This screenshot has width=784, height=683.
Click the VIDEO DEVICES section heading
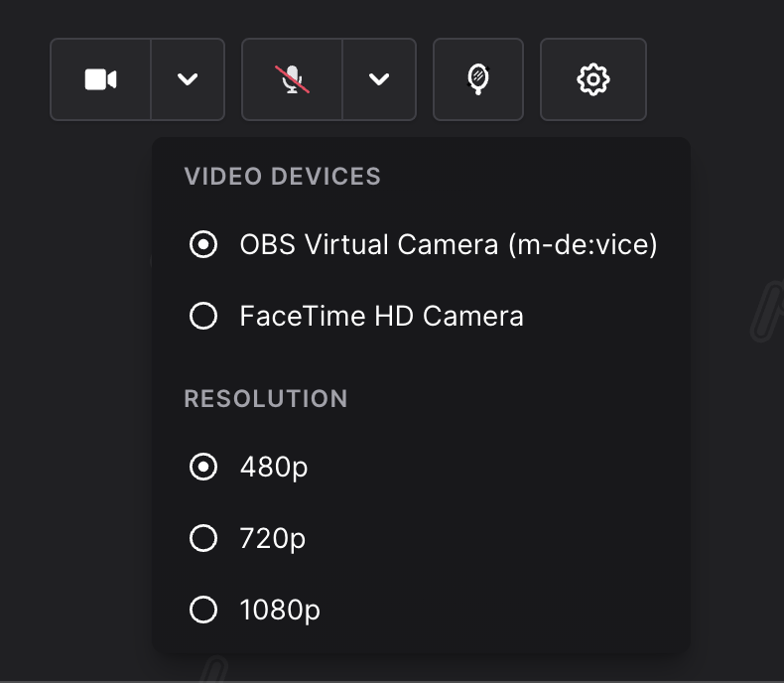coord(283,177)
